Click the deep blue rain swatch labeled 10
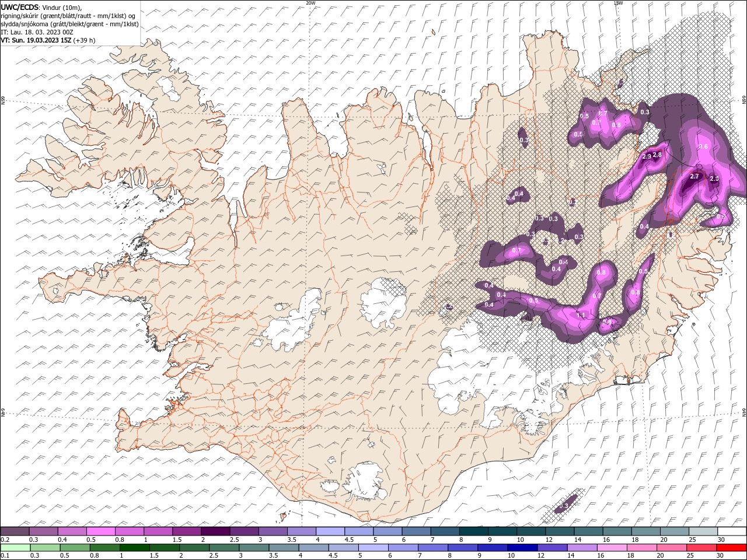This screenshot has width=747, height=560. click(522, 548)
